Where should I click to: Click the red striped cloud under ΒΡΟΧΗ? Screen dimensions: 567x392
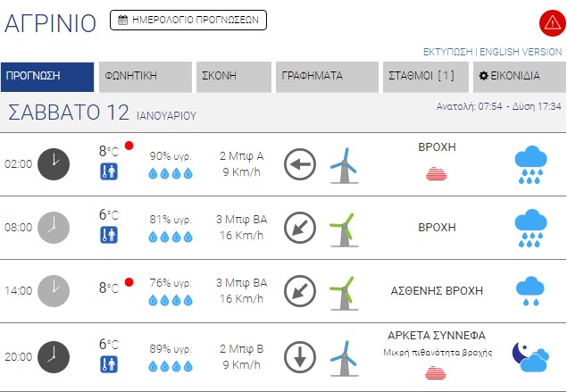pyautogui.click(x=438, y=173)
